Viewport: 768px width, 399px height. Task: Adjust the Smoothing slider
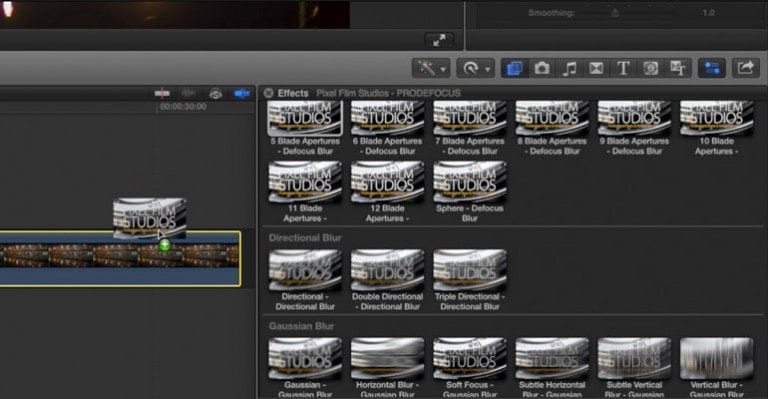point(615,13)
